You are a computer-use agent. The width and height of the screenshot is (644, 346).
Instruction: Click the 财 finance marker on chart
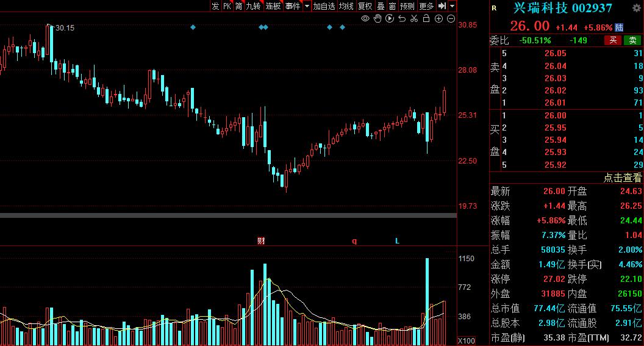pyautogui.click(x=261, y=241)
